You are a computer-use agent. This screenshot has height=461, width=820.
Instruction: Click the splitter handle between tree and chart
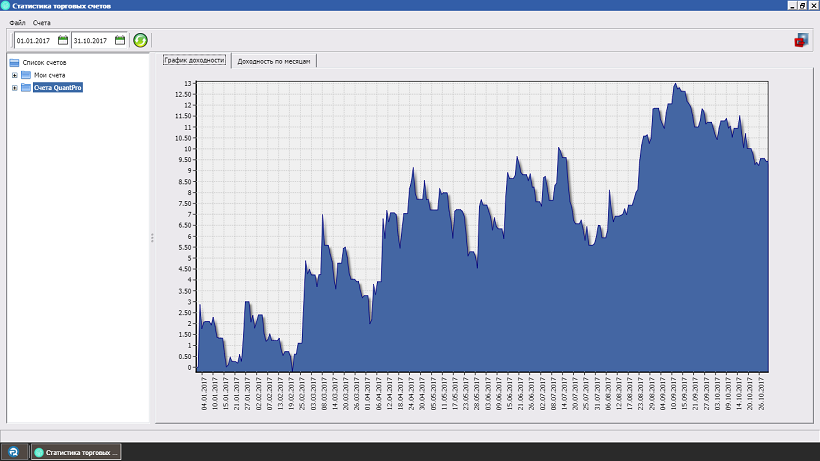point(152,237)
